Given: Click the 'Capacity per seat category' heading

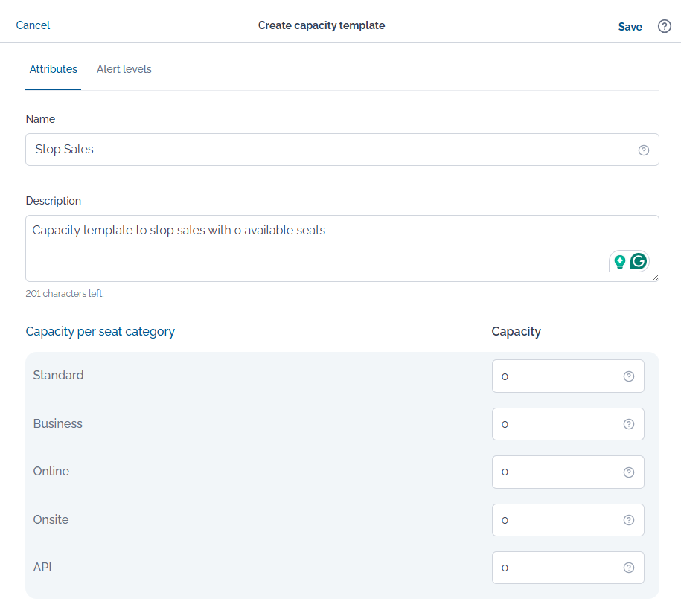Looking at the screenshot, I should coord(100,332).
